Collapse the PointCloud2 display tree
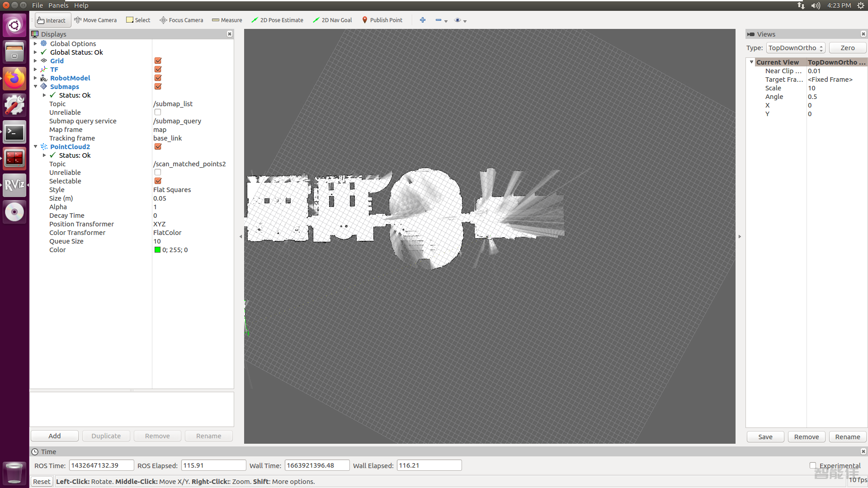The width and height of the screenshot is (868, 488). 35,146
